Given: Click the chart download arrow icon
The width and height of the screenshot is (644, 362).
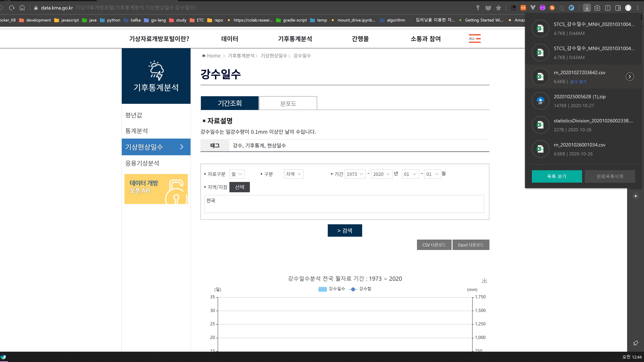Looking at the screenshot, I should [x=484, y=280].
